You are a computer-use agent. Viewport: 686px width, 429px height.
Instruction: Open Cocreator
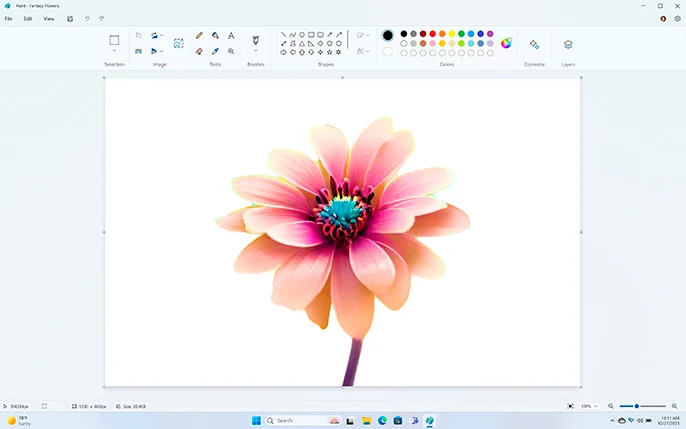(x=534, y=44)
